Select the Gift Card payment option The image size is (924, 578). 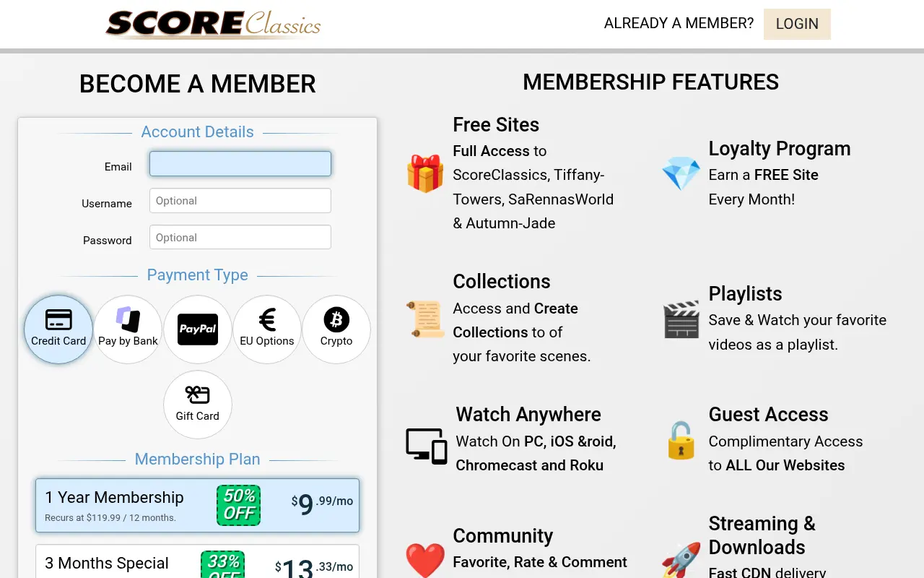pos(198,405)
